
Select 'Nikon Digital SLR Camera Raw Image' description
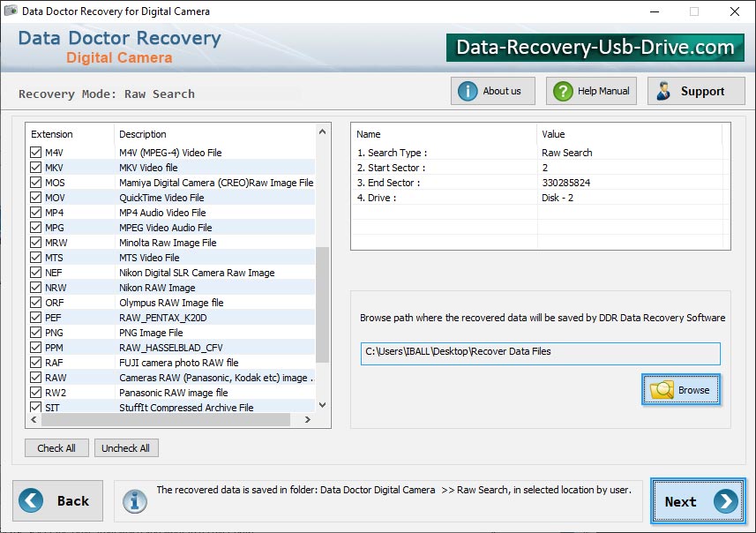pyautogui.click(x=197, y=273)
